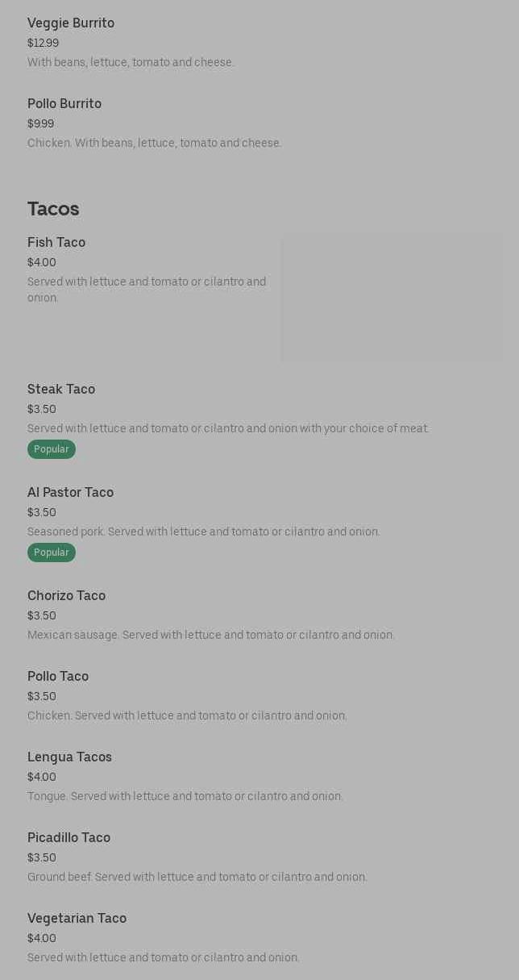Click the Picadillo Taco ground beef description
The image size is (519, 980).
[197, 878]
